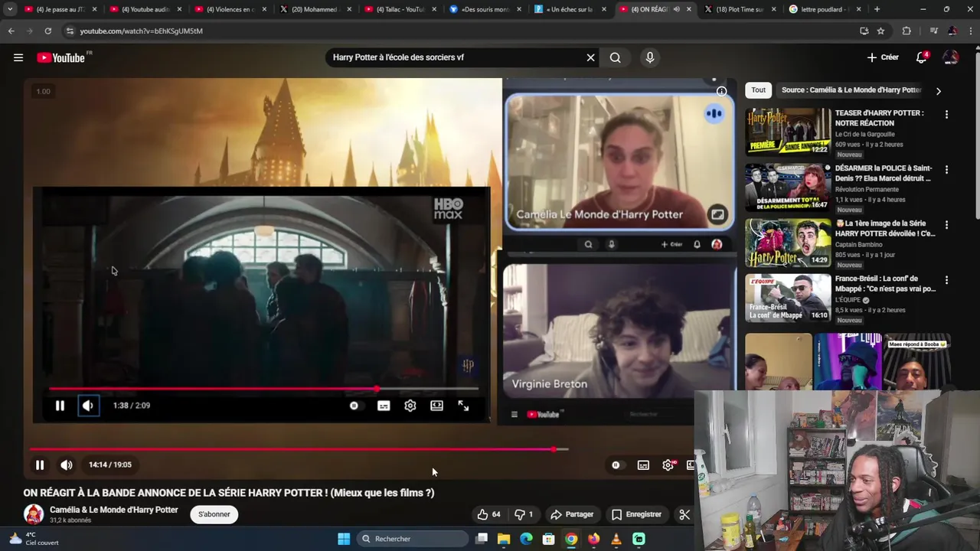This screenshot has width=980, height=551.
Task: Mute the main video volume
Action: click(67, 465)
